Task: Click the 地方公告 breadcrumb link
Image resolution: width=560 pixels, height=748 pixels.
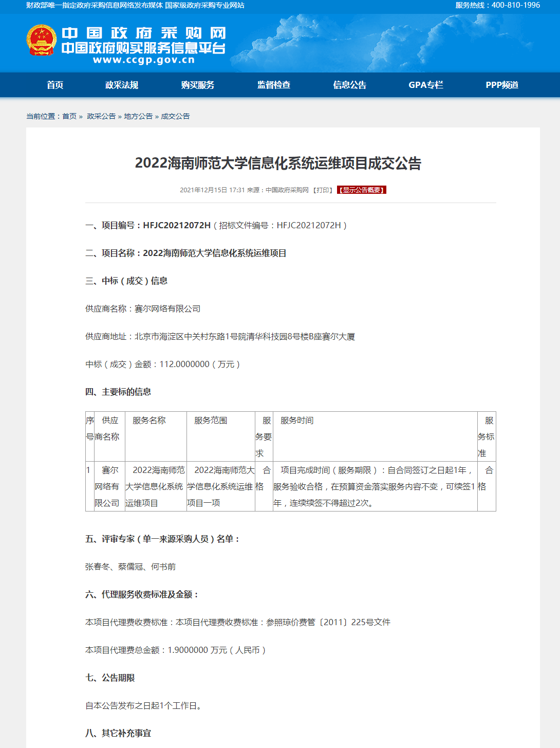Action: (138, 116)
